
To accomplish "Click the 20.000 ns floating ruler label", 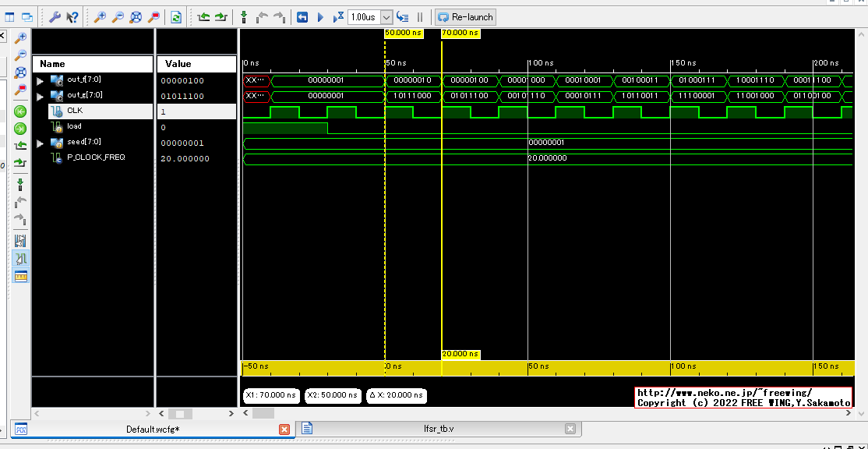I will point(460,353).
